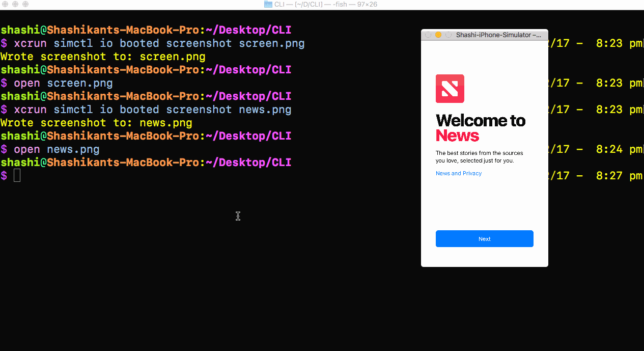
Task: Click the 'Welcome to News' heading
Action: coord(480,128)
